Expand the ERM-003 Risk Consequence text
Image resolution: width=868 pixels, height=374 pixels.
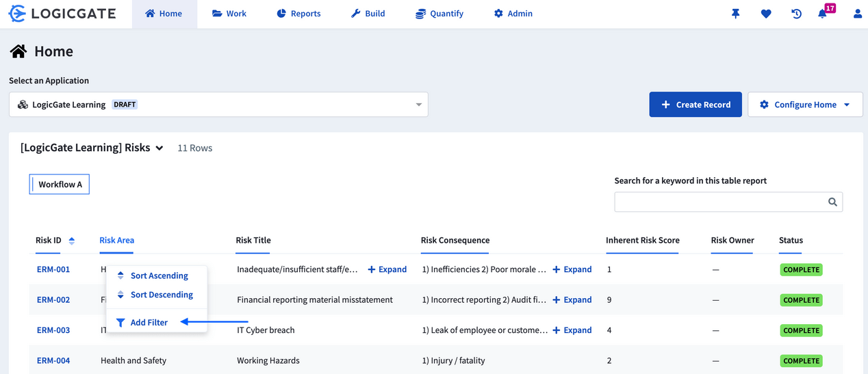coord(572,330)
